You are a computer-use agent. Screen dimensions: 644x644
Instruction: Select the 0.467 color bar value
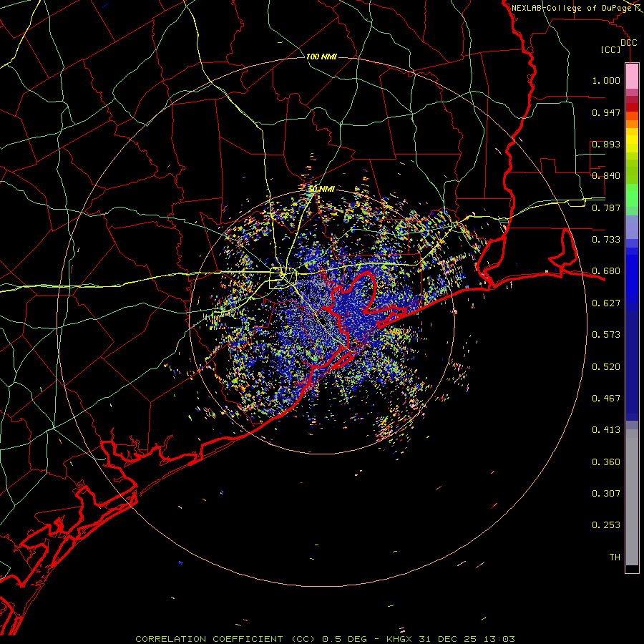[606, 399]
